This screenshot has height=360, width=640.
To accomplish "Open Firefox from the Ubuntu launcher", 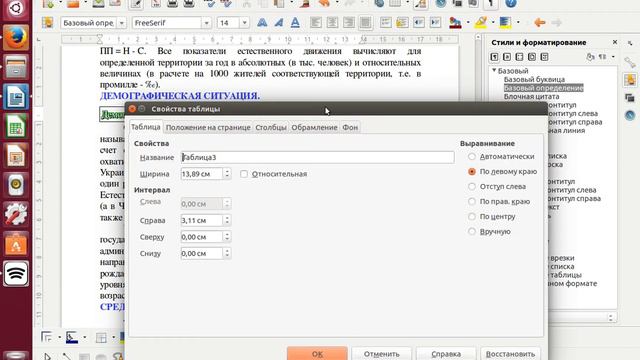I will pos(16,38).
